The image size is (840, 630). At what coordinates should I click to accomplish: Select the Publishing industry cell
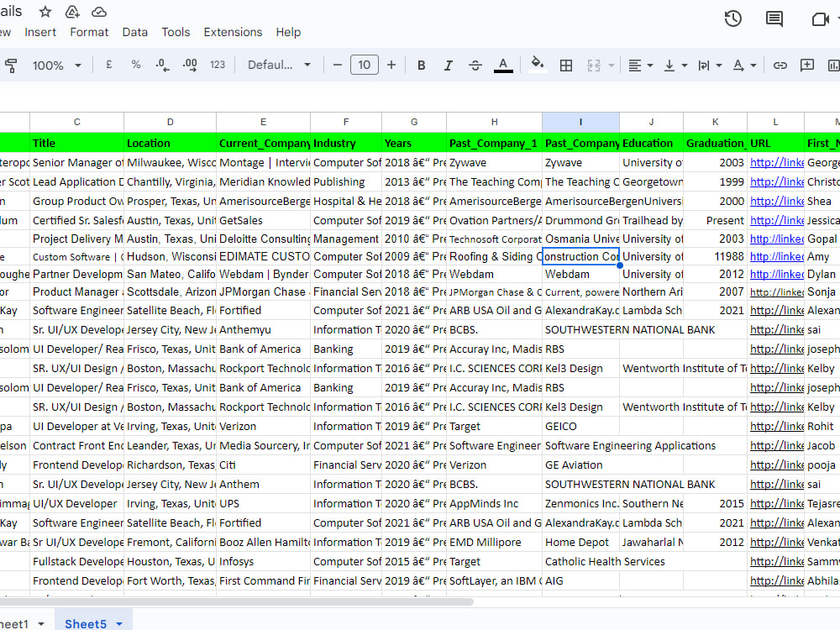[346, 181]
